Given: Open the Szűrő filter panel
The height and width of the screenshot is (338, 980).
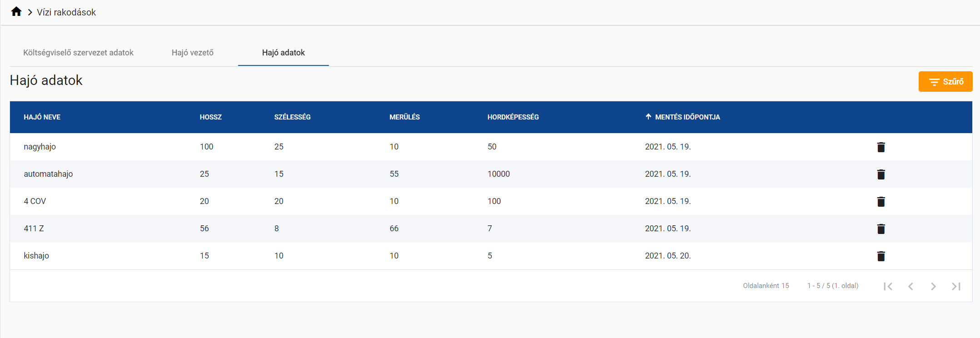Looking at the screenshot, I should (x=945, y=82).
